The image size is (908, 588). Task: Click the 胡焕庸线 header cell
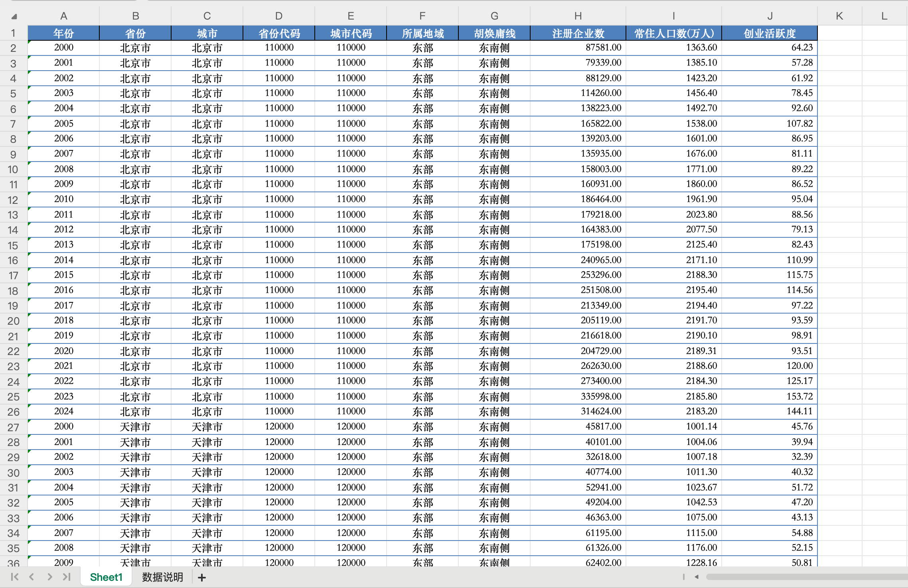click(494, 33)
